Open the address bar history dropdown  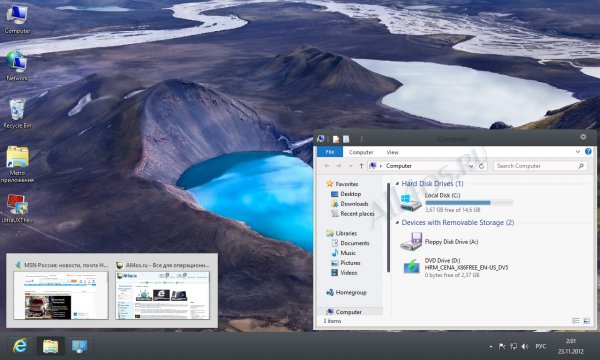pos(471,166)
